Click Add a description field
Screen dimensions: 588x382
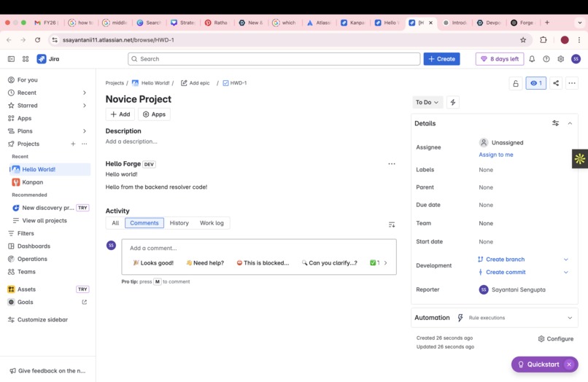pos(131,141)
